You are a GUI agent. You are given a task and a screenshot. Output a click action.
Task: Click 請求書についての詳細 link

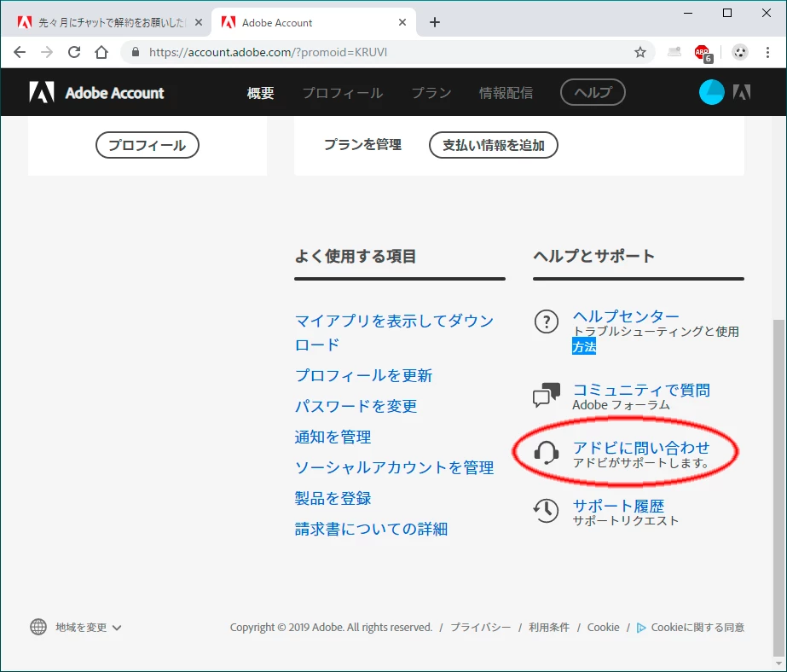click(371, 529)
